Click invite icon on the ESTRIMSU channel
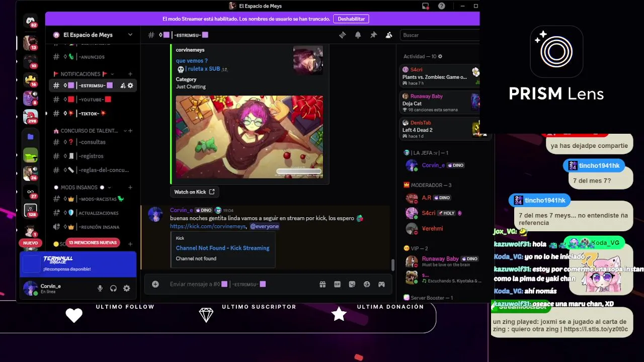The image size is (644, 362). (123, 85)
